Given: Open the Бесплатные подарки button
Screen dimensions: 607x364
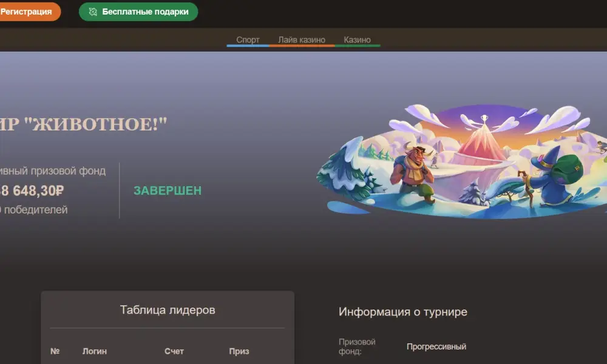Looking at the screenshot, I should point(138,12).
